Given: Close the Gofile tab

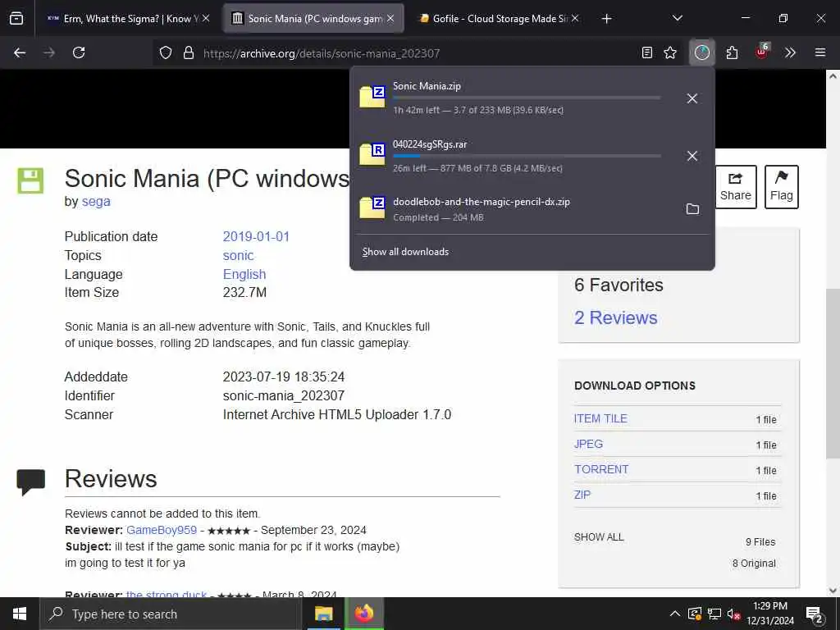Looking at the screenshot, I should (575, 18).
